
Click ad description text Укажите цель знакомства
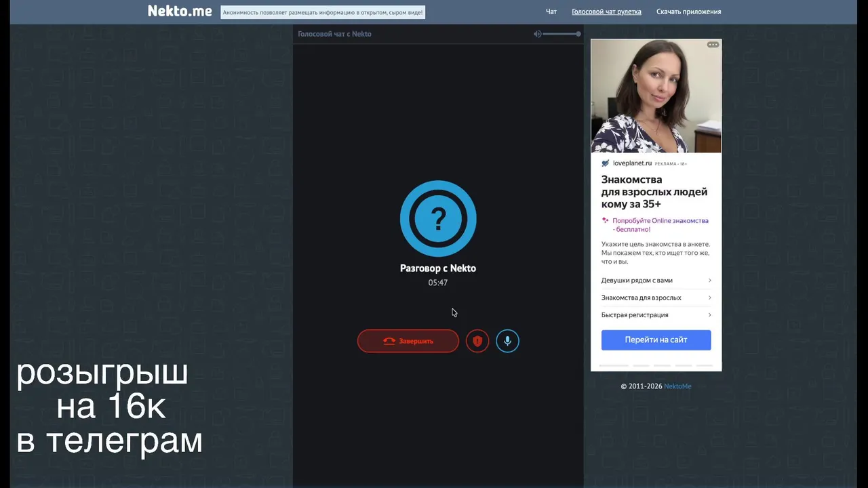tap(655, 253)
